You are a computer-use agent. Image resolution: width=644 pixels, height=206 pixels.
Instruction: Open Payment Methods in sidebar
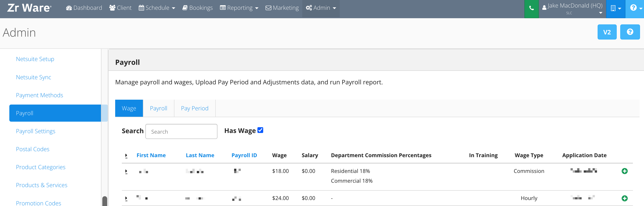click(40, 95)
